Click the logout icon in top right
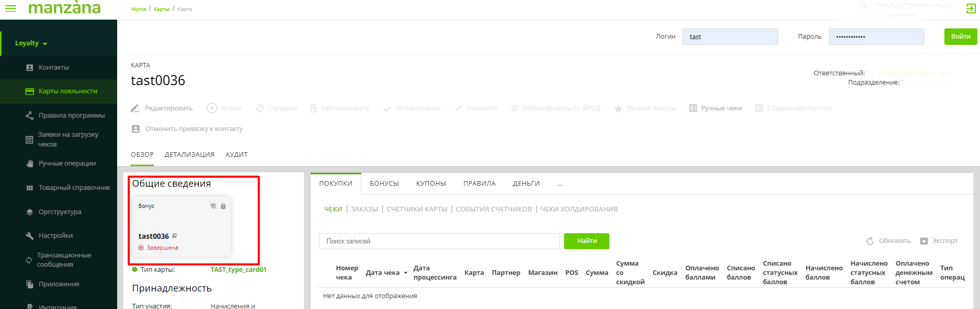 (x=970, y=9)
